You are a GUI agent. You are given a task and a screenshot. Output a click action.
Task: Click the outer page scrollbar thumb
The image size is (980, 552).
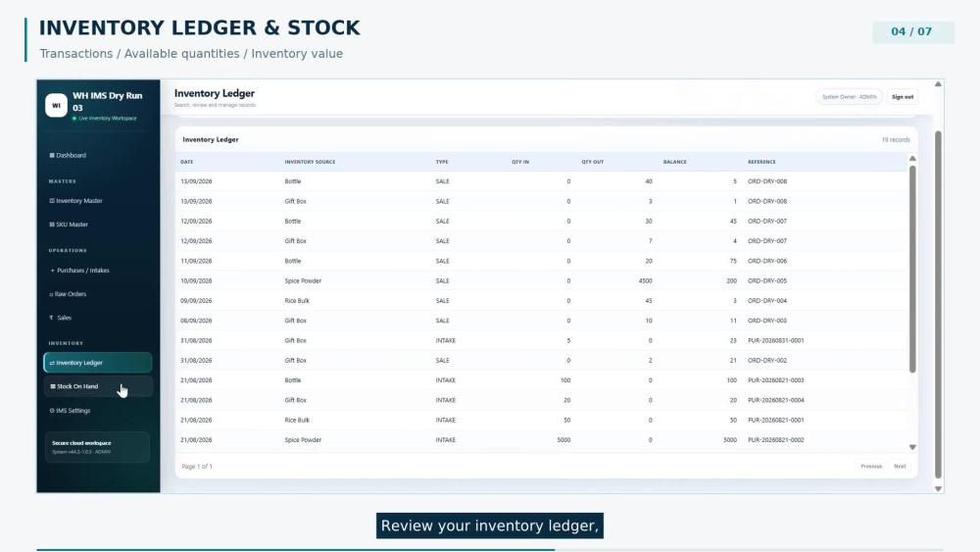[938, 305]
